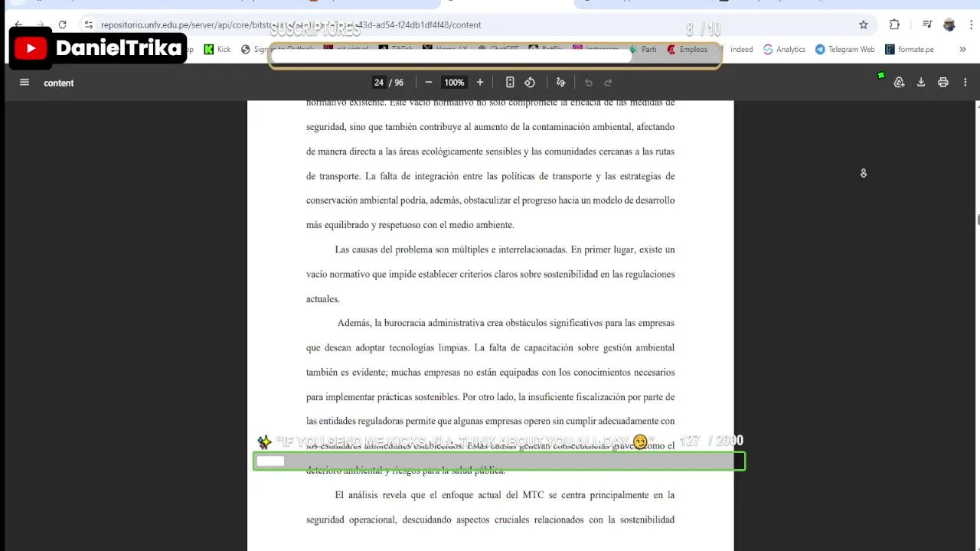Image resolution: width=980 pixels, height=551 pixels.
Task: Open the PDF sidebar menu icon
Action: coord(24,83)
